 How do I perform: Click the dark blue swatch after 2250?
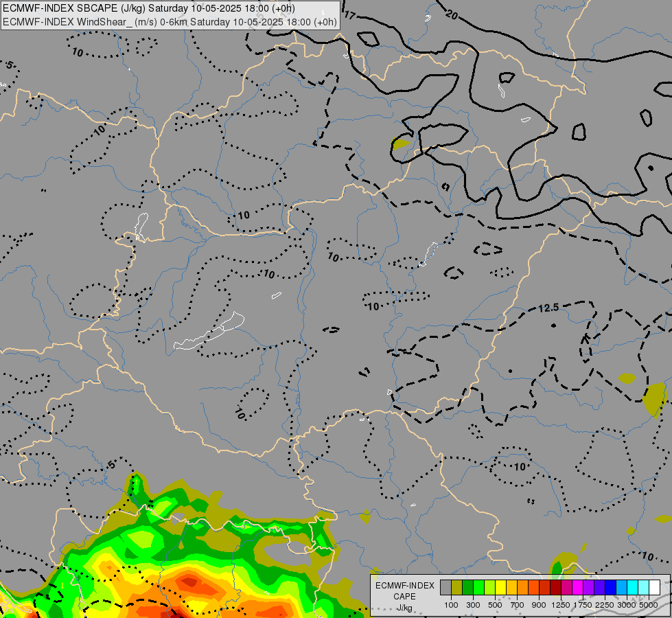coord(610,588)
